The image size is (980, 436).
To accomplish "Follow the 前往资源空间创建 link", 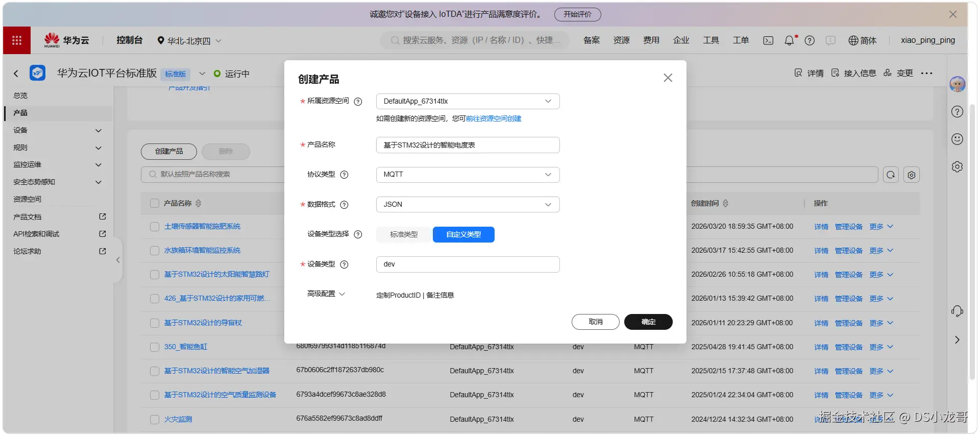I will [x=494, y=118].
